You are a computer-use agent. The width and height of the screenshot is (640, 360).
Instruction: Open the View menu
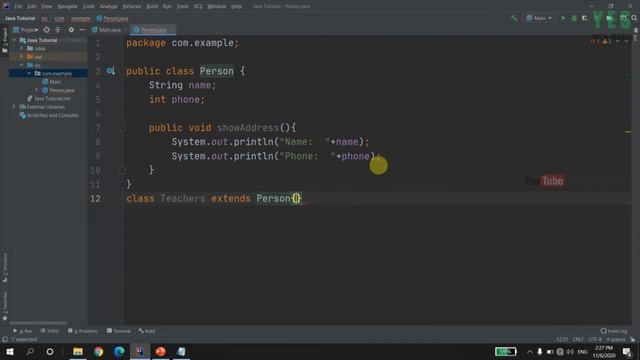point(47,7)
